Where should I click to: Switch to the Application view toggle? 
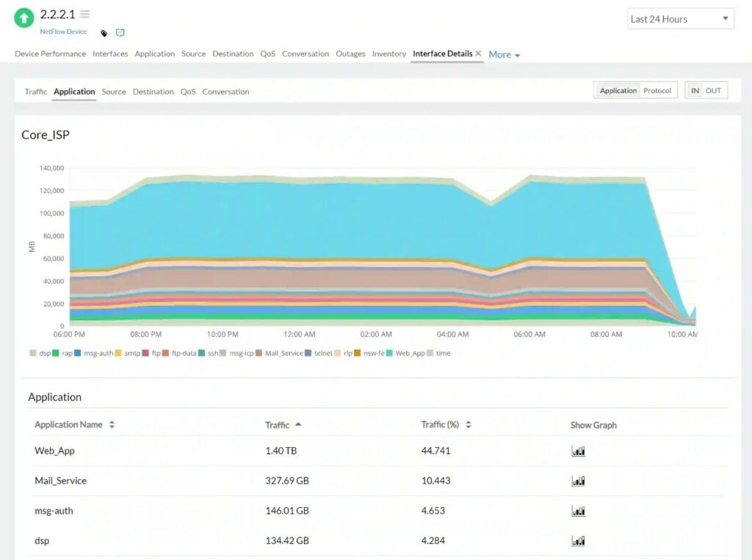618,90
